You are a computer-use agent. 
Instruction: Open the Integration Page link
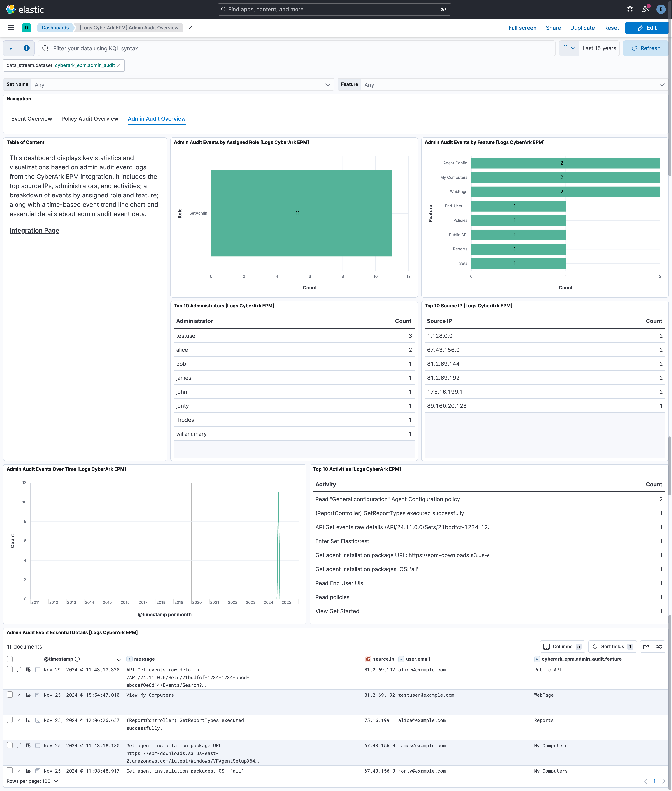point(34,230)
